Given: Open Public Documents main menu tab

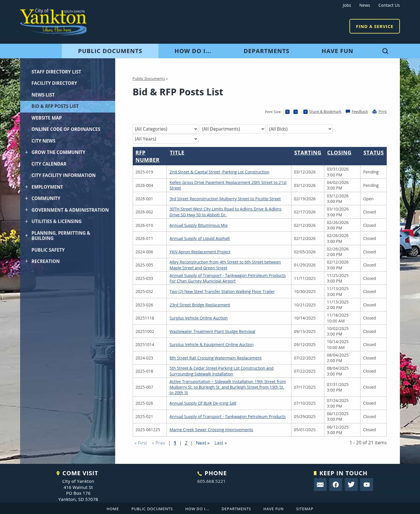Looking at the screenshot, I should pos(110,51).
